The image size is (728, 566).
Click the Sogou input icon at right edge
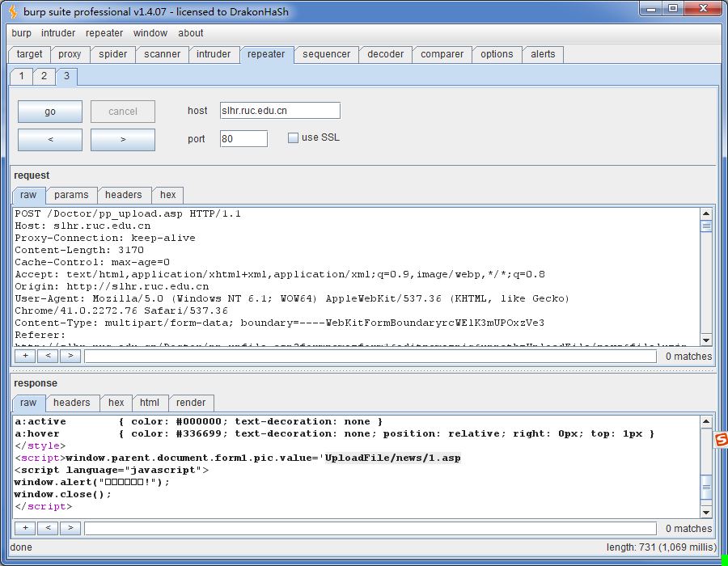pyautogui.click(x=721, y=439)
